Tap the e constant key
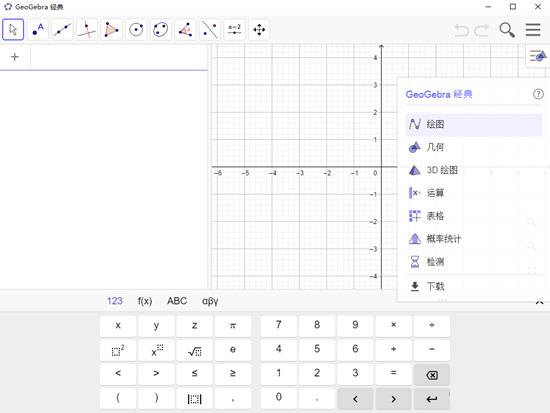Viewport: 550px width, 413px height. [x=233, y=350]
